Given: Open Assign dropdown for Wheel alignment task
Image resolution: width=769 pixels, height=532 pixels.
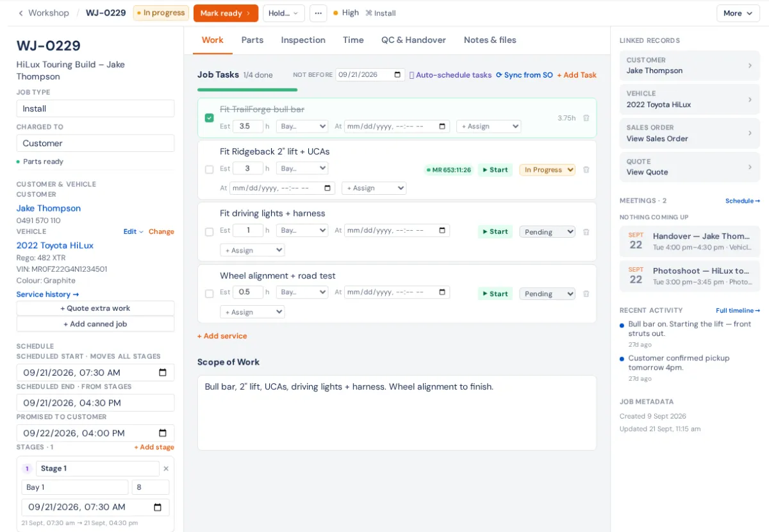Looking at the screenshot, I should (x=252, y=312).
